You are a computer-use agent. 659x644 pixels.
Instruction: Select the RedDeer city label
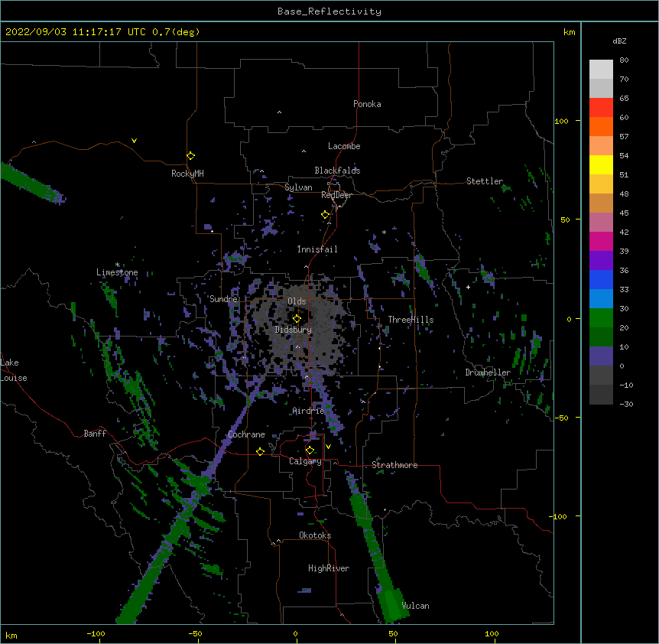pos(336,195)
